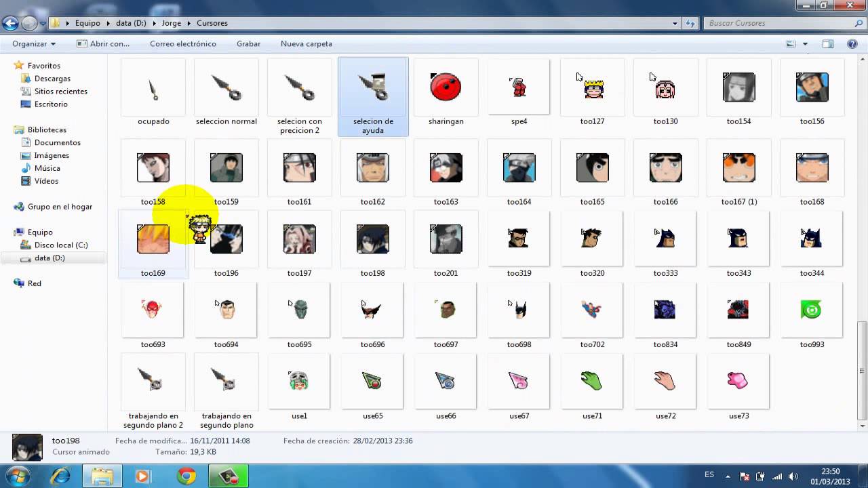
Task: Select the too849 cursor file
Action: pos(738,316)
